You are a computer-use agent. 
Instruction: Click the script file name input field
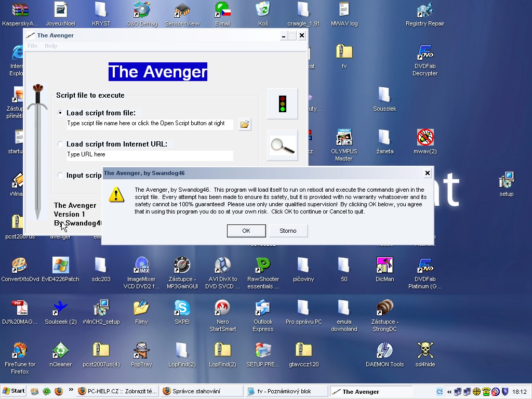150,124
